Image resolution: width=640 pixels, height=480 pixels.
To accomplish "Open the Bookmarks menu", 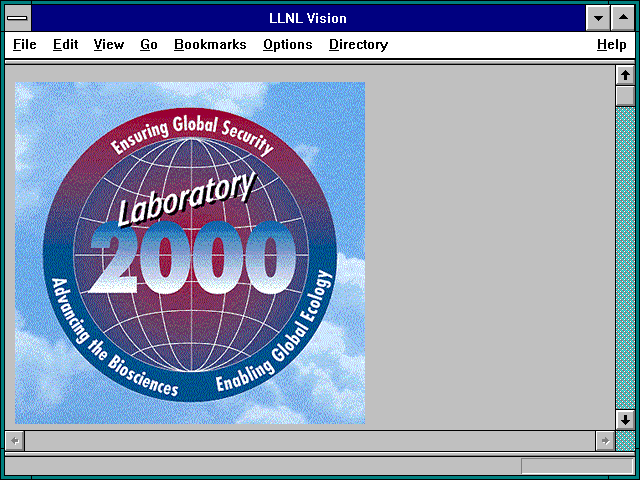I will [210, 44].
